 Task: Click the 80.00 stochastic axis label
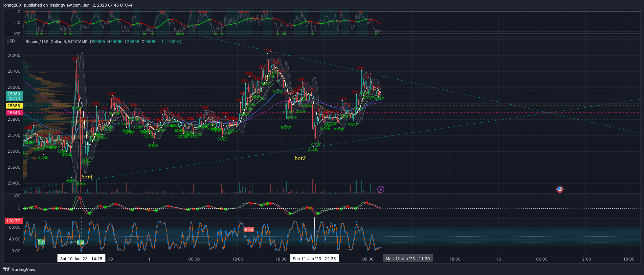pyautogui.click(x=14, y=227)
